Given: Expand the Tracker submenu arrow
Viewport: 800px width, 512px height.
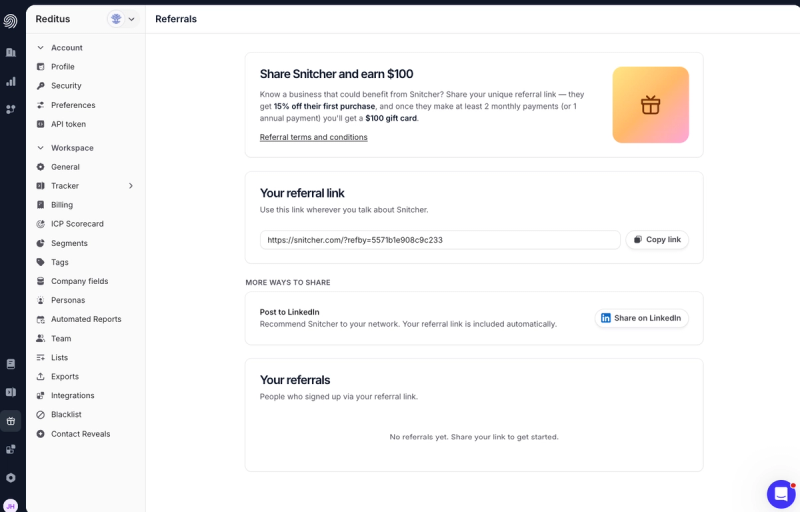Looking at the screenshot, I should pyautogui.click(x=131, y=186).
